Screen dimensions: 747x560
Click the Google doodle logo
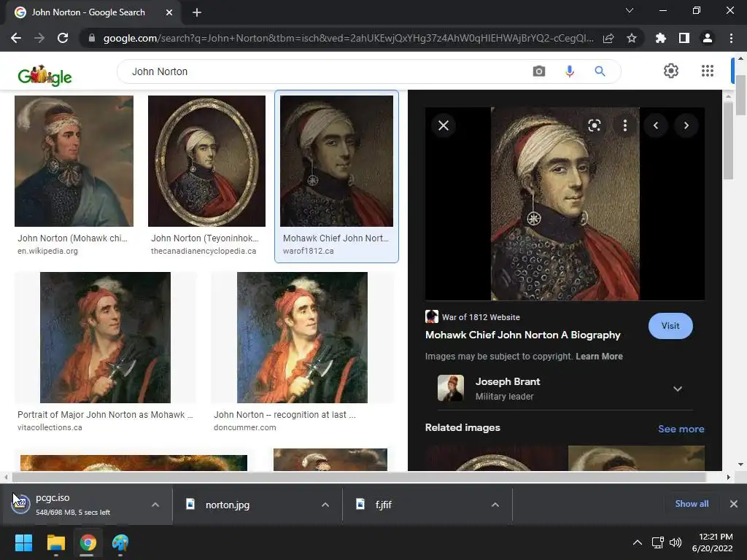44,75
